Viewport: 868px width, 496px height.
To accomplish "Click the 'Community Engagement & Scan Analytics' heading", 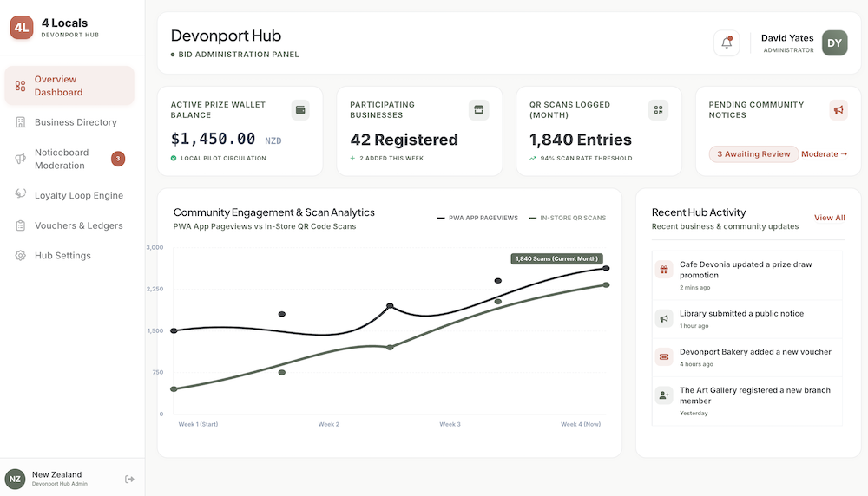I will click(x=274, y=212).
